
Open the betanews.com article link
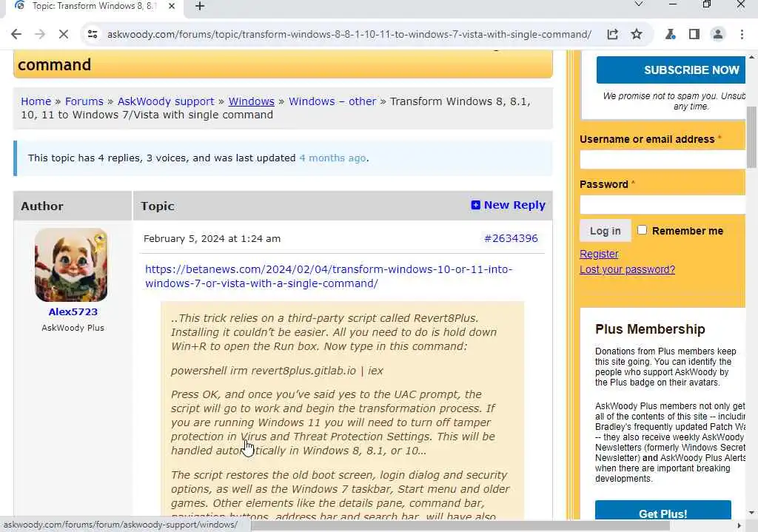click(329, 277)
